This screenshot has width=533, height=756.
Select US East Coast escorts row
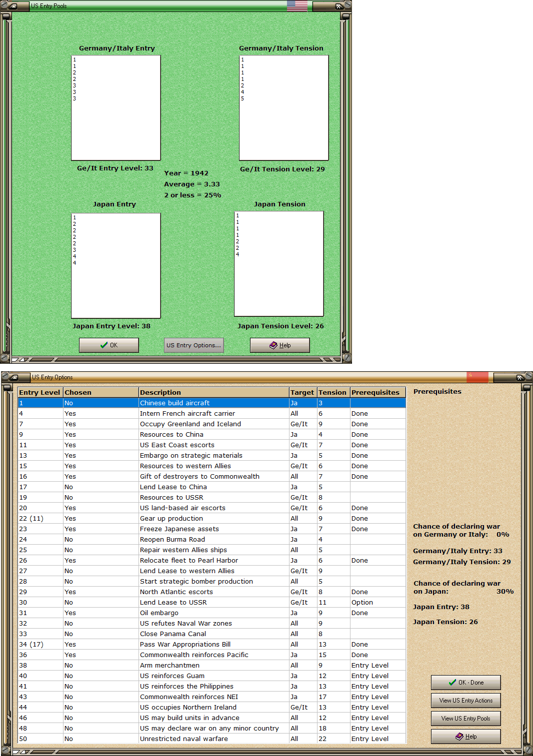coord(211,445)
